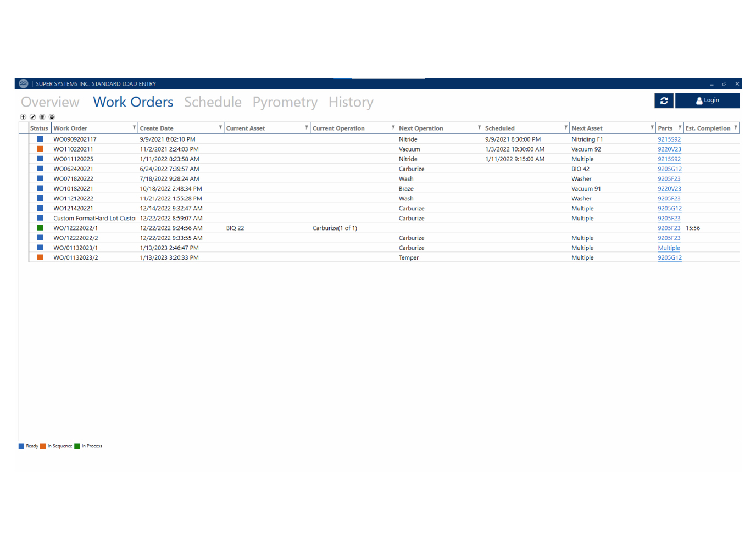Image resolution: width=756 pixels, height=549 pixels.
Task: Click the Login button
Action: coord(708,100)
